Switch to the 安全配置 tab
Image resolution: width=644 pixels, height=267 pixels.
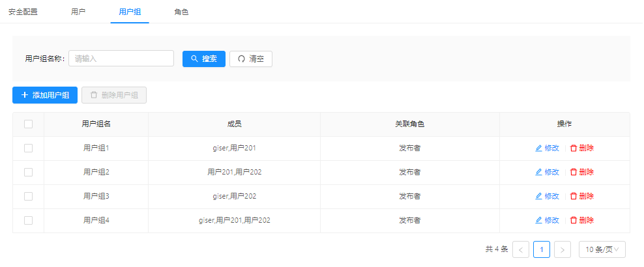pos(23,12)
